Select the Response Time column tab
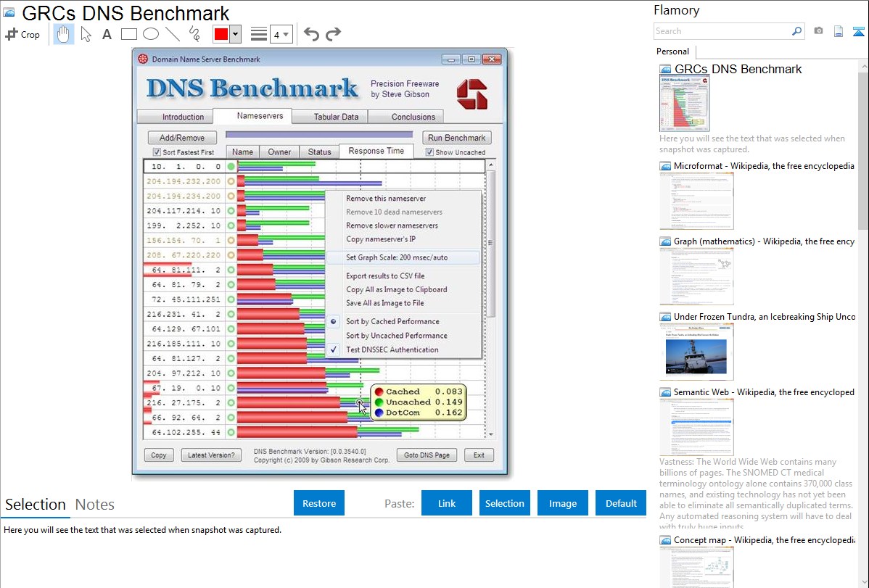This screenshot has width=869, height=588. (376, 152)
